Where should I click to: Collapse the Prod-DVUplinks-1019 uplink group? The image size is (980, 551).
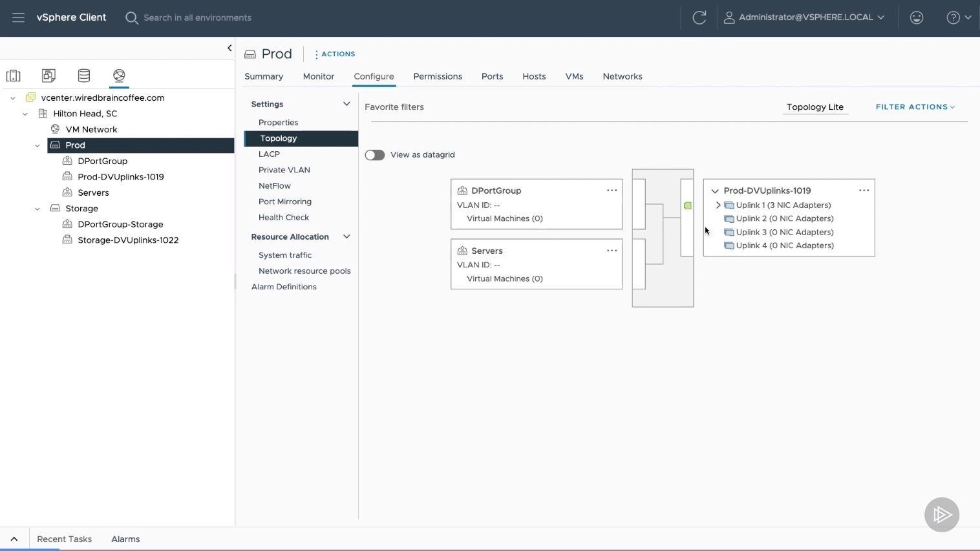click(715, 191)
